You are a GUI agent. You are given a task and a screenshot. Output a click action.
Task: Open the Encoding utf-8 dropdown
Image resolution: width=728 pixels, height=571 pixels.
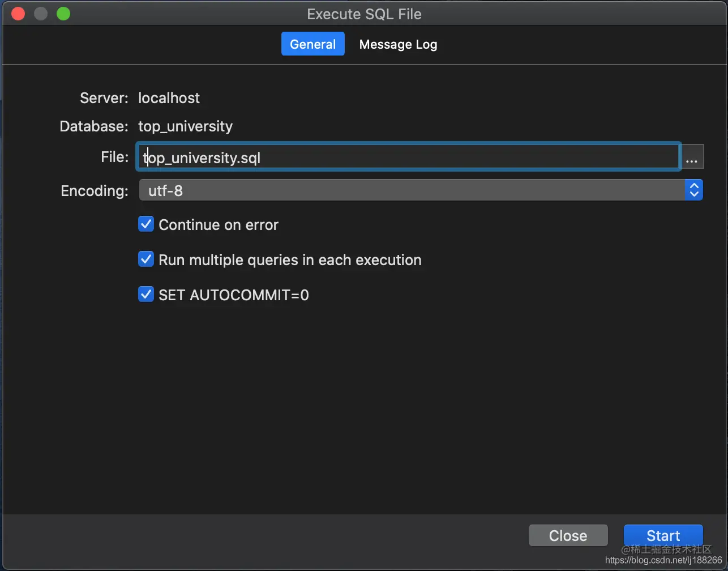point(421,190)
